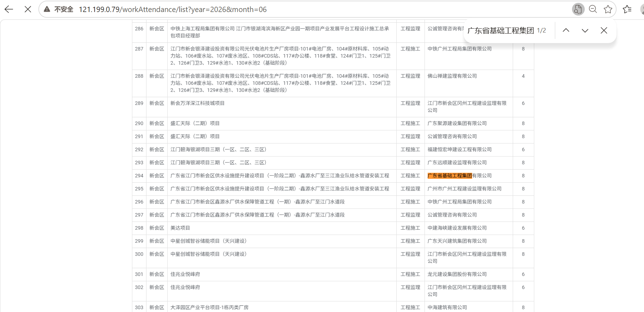Stop loading the page with the X button
644x312 pixels.
pyautogui.click(x=28, y=10)
